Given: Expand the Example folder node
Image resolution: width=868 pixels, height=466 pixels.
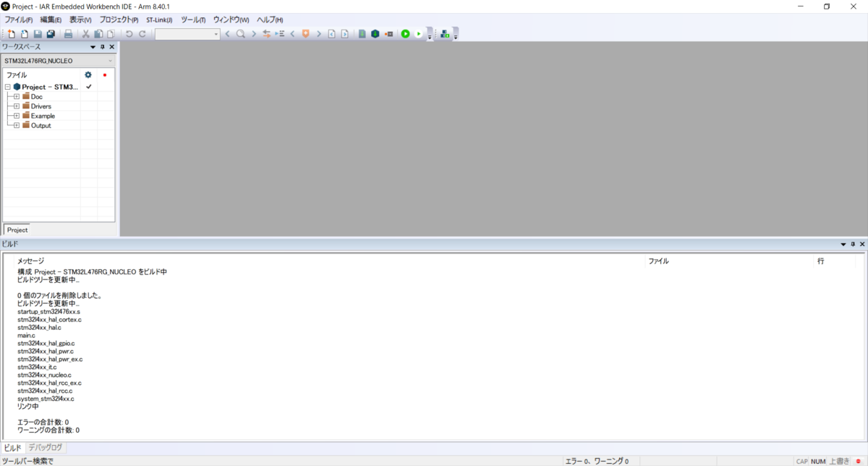Looking at the screenshot, I should [x=16, y=116].
